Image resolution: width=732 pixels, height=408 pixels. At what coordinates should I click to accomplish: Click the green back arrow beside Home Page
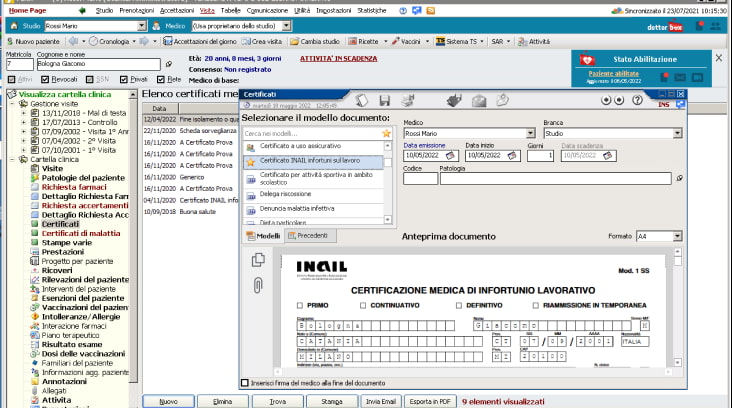tap(82, 10)
